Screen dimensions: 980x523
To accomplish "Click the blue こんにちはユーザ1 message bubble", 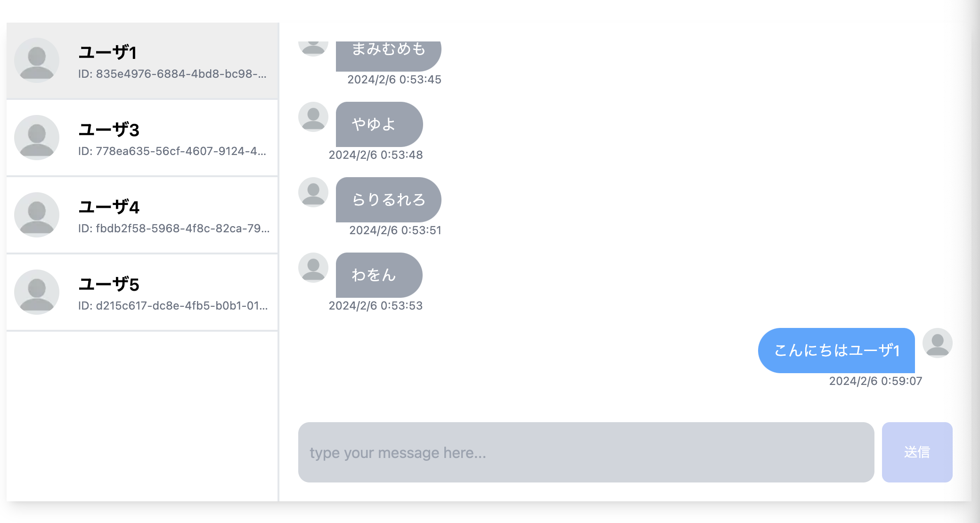I will coord(836,350).
